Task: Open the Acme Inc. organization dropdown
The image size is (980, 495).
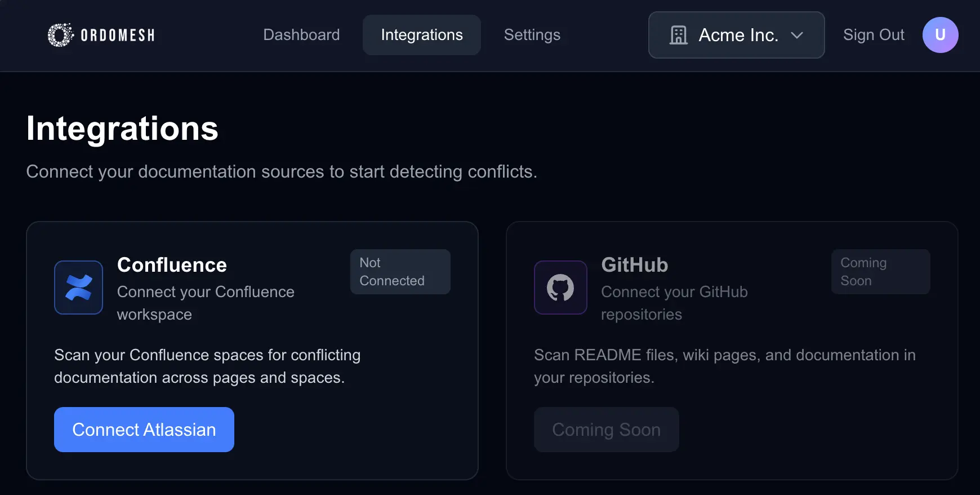Action: tap(738, 35)
